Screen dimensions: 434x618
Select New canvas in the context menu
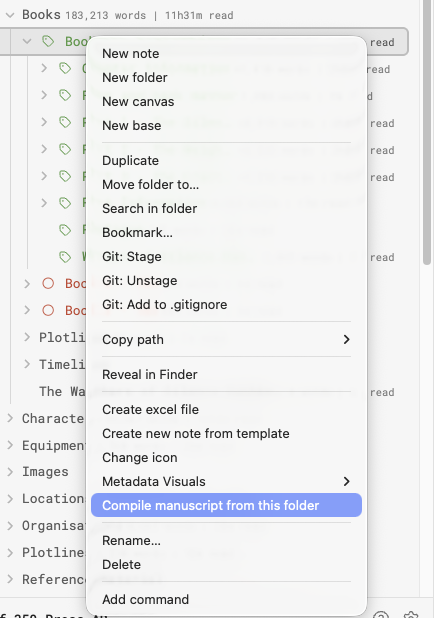pyautogui.click(x=226, y=102)
